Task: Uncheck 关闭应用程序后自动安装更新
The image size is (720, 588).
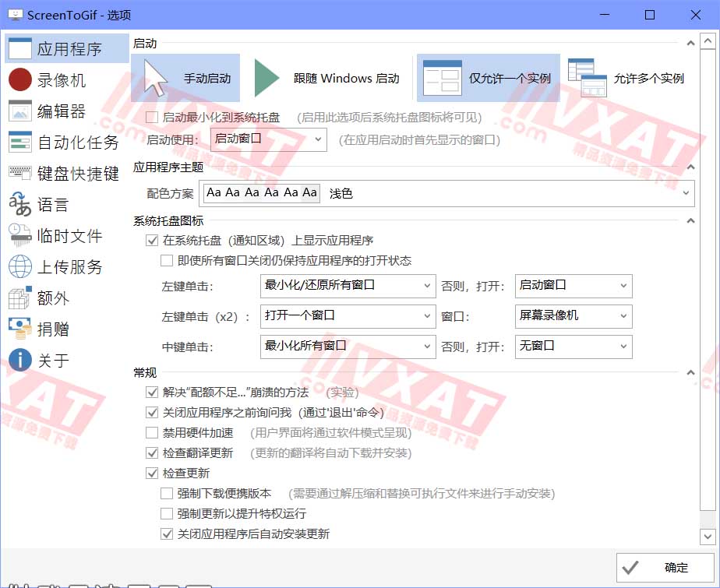Action: [x=167, y=533]
